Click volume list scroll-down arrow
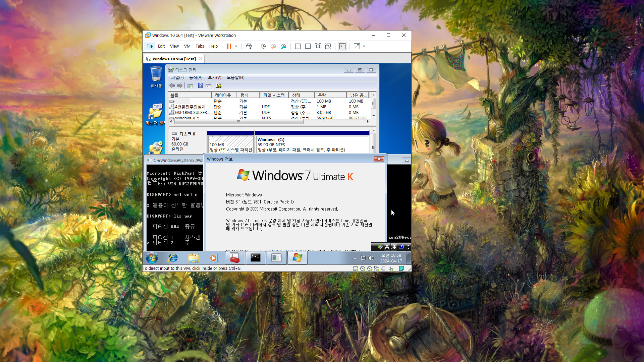The image size is (644, 362). click(374, 116)
